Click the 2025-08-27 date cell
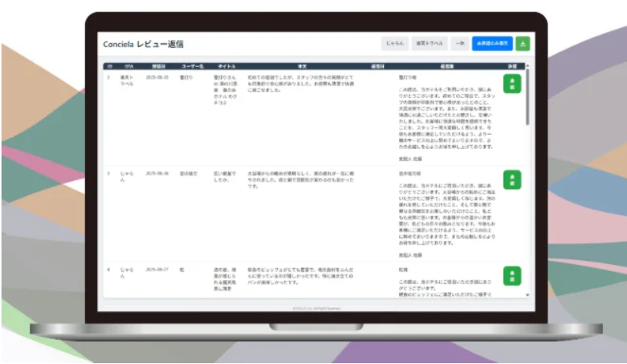The height and width of the screenshot is (364, 627). (x=158, y=269)
